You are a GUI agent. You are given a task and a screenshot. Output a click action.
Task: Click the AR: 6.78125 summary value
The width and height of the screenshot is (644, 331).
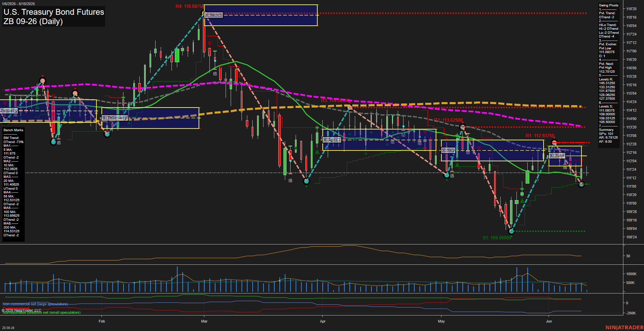608,138
